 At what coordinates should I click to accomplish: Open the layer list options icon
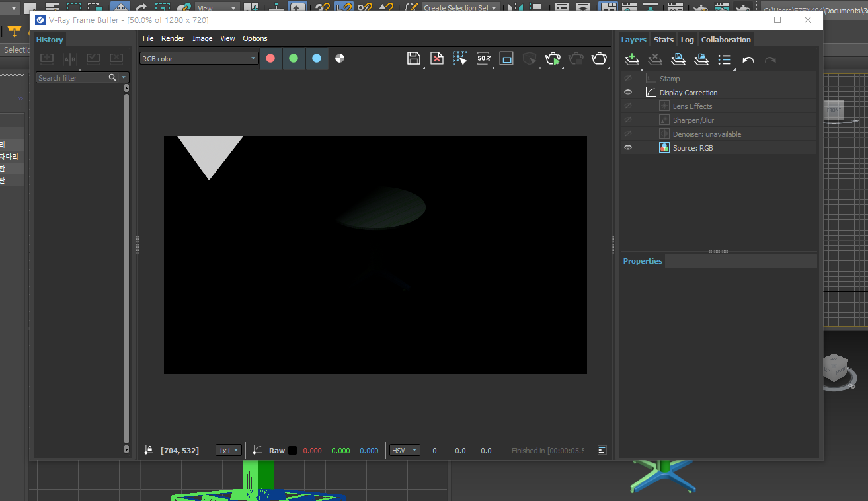[x=725, y=59]
